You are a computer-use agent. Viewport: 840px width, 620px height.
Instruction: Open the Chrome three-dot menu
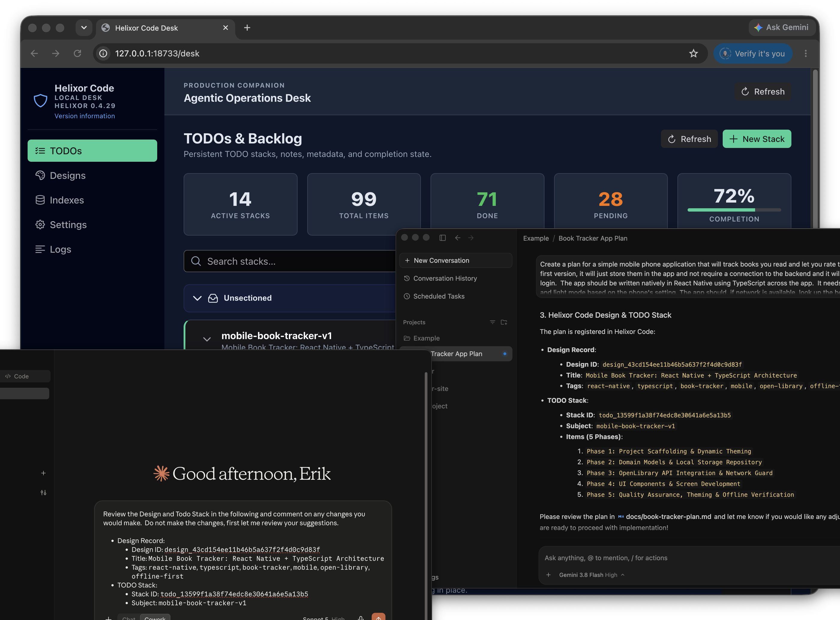[805, 53]
